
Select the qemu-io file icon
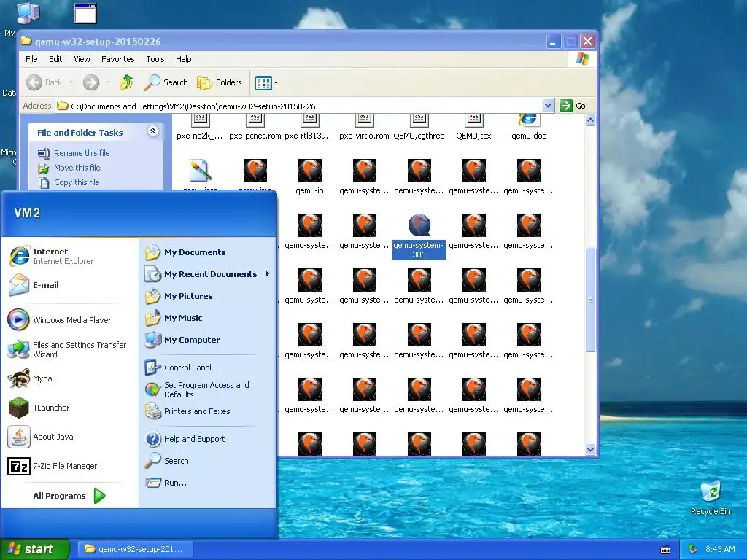click(x=309, y=176)
